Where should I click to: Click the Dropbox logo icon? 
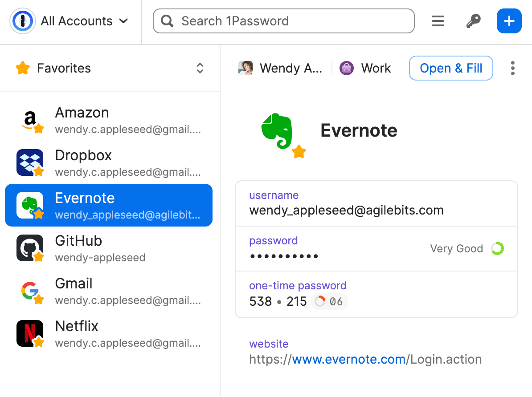tap(30, 162)
